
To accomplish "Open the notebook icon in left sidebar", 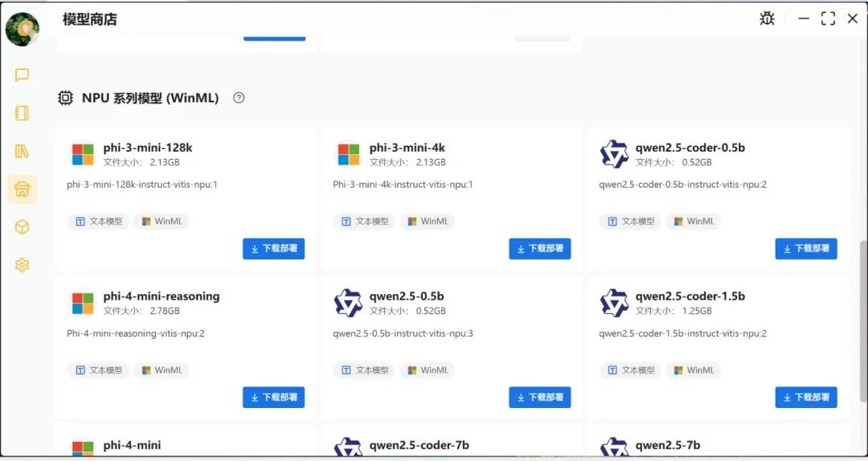I will click(x=23, y=113).
